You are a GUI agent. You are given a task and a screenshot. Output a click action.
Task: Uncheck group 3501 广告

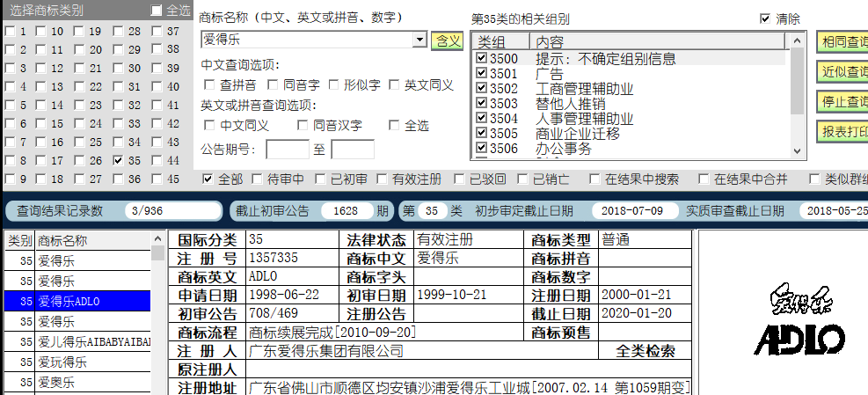tap(482, 73)
